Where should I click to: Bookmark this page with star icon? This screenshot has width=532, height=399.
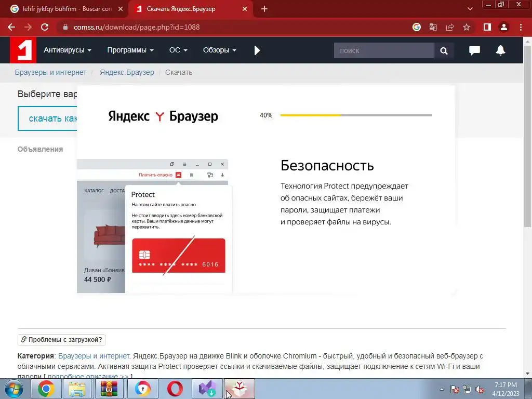point(467,27)
